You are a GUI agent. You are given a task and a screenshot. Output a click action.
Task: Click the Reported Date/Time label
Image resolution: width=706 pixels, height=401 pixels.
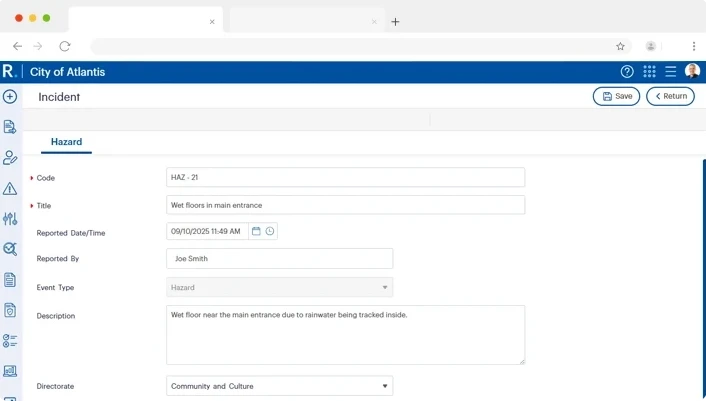71,233
